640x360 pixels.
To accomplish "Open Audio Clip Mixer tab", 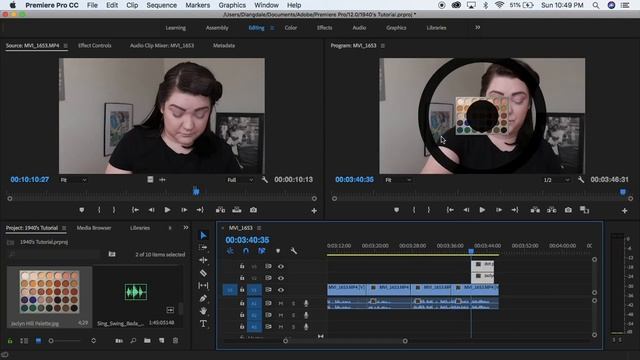I will (162, 46).
